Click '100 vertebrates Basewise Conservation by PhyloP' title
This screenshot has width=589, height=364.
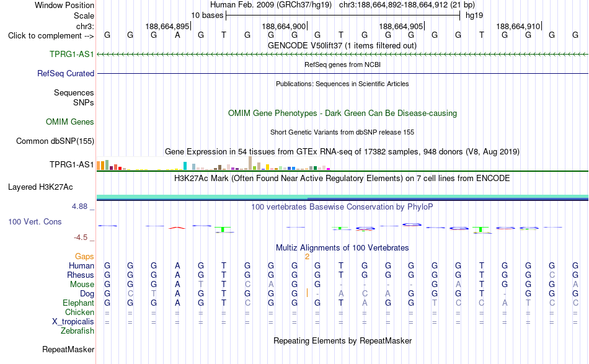coord(342,206)
